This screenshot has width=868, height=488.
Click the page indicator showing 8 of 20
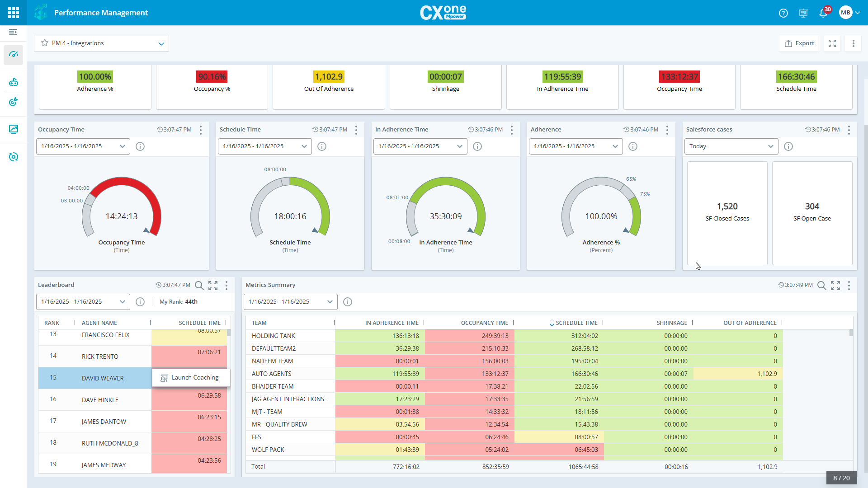841,478
